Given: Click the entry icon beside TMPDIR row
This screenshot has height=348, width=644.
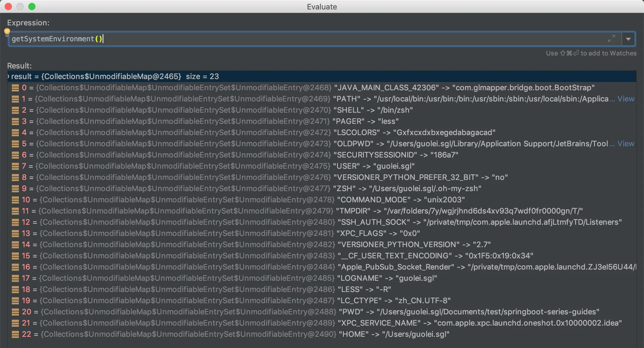Looking at the screenshot, I should [x=15, y=211].
